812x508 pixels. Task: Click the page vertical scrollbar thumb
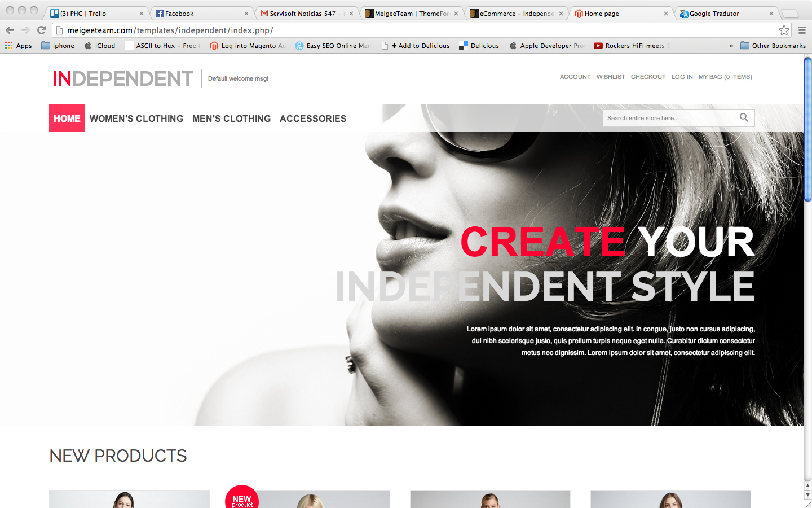point(807,129)
